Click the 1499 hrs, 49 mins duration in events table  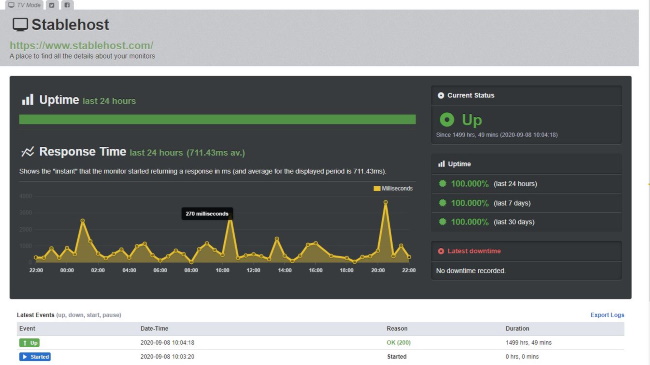coord(528,343)
